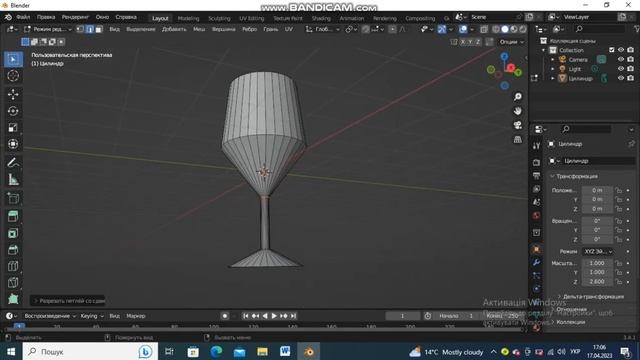Toggle X-ray display in viewport header
640x360 pixels.
point(484,29)
